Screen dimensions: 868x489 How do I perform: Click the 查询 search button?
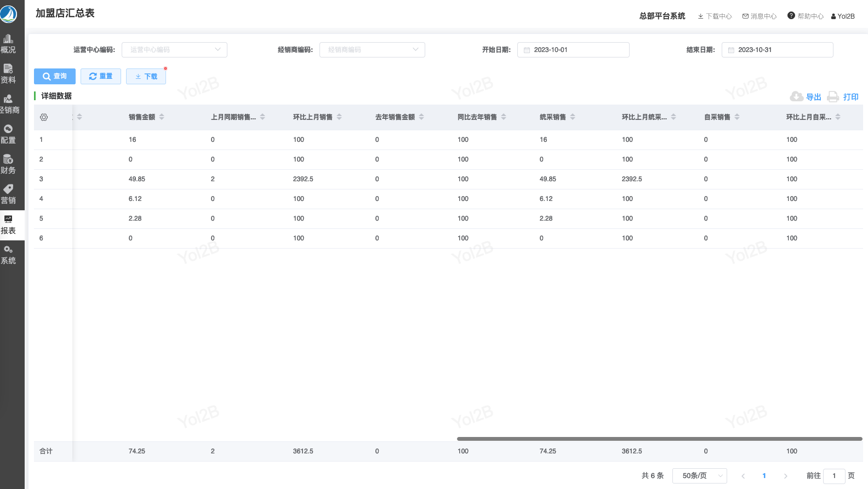point(55,77)
